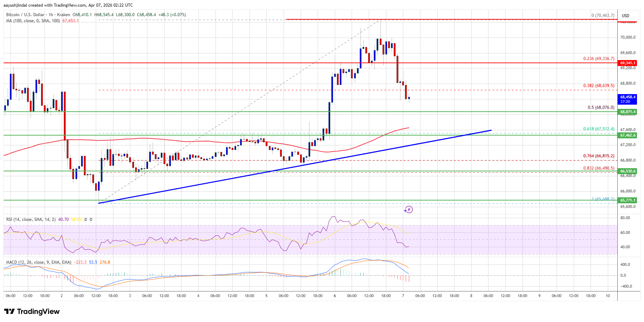Click the current price 68,458.4 countdown label
Viewport: 644px width, 322px height.
coord(628,99)
